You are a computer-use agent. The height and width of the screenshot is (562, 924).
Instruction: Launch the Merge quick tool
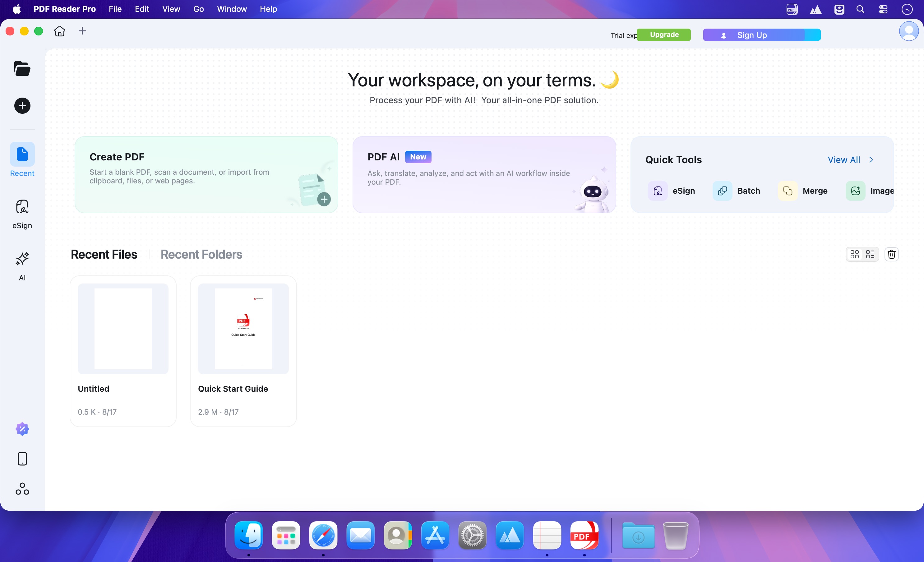click(803, 191)
